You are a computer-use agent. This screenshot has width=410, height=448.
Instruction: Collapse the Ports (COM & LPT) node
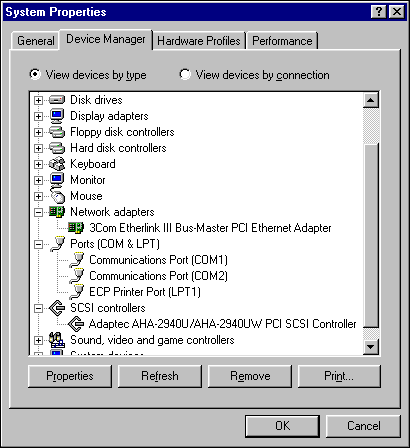click(x=39, y=244)
